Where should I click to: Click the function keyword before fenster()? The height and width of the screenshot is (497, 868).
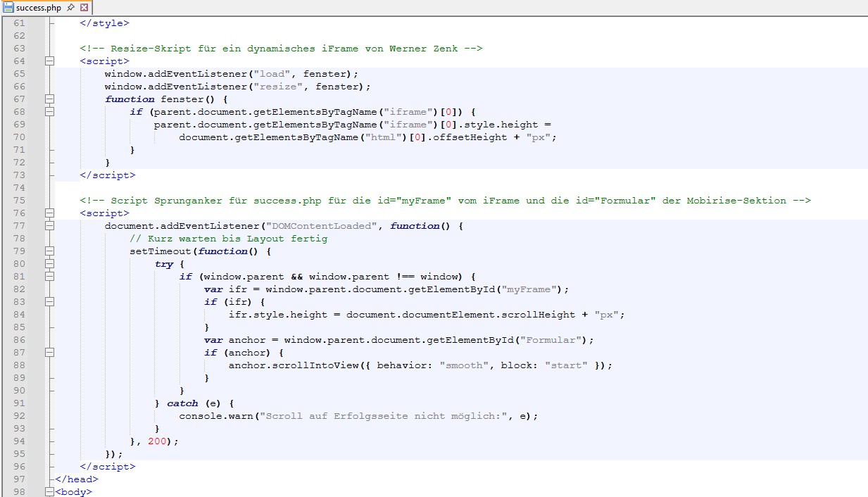point(130,99)
